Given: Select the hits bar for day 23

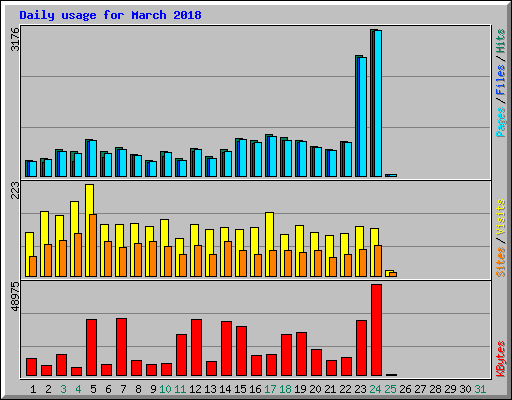Looking at the screenshot, I should pos(357,116).
